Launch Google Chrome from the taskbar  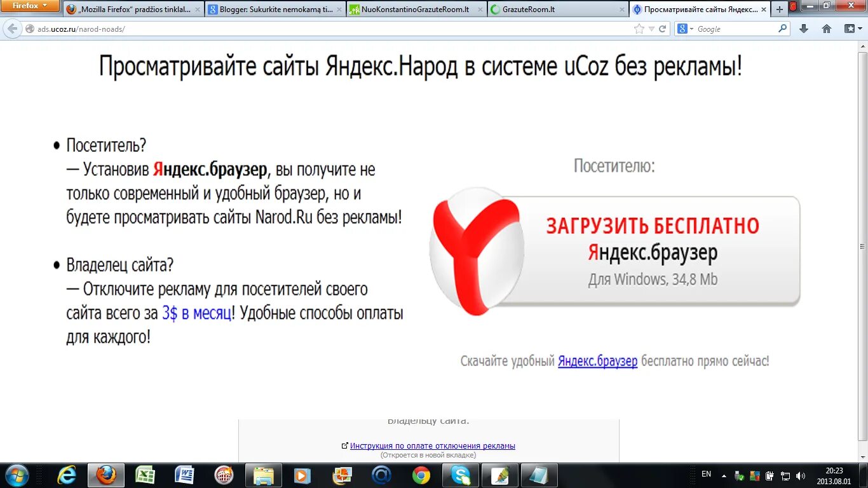click(x=421, y=475)
